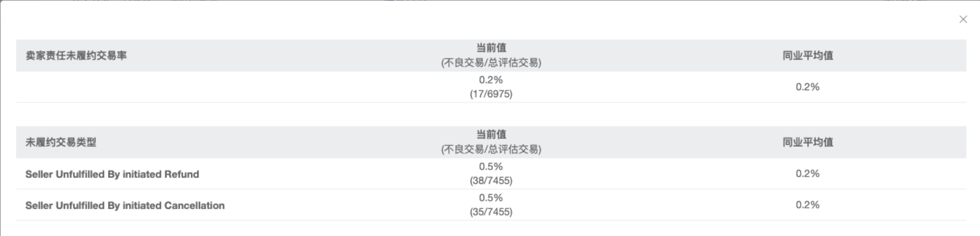
Task: Click the (38/7455) refund count
Action: tap(491, 180)
